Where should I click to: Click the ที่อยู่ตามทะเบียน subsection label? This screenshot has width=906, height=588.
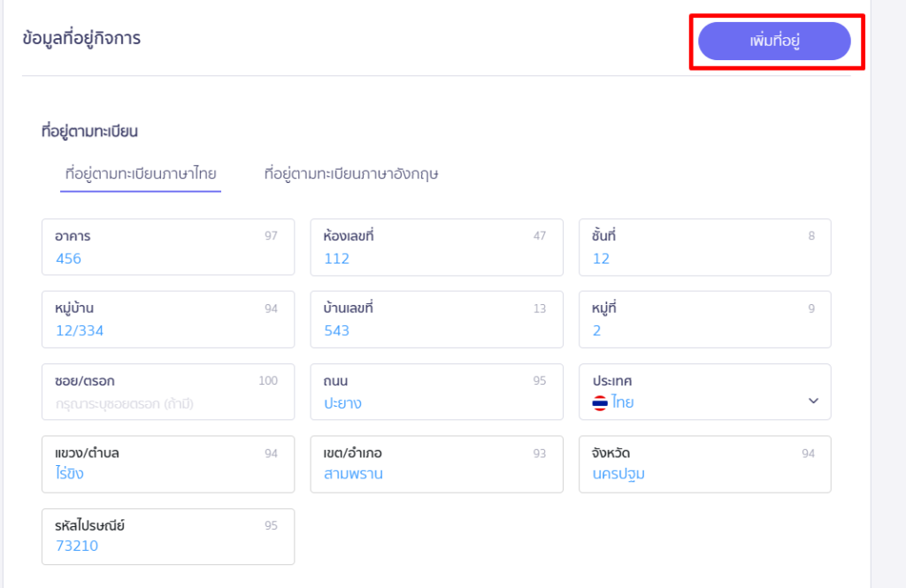click(89, 132)
